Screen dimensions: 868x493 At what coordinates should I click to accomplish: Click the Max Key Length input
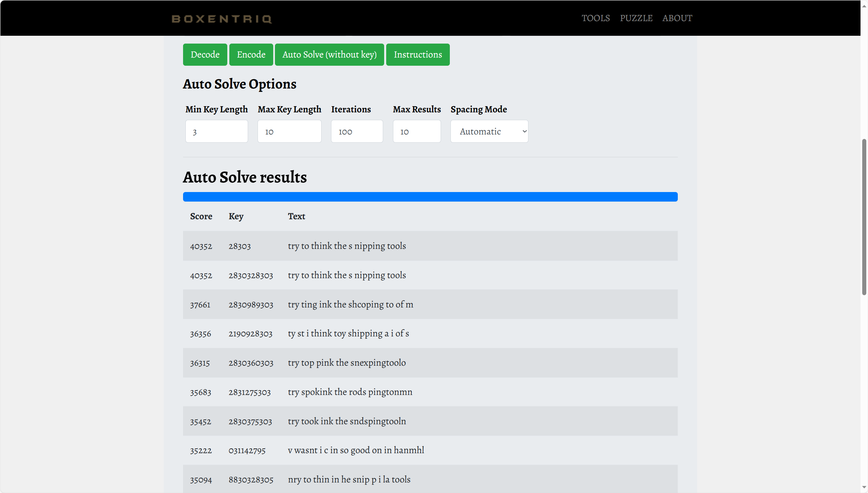[289, 131]
